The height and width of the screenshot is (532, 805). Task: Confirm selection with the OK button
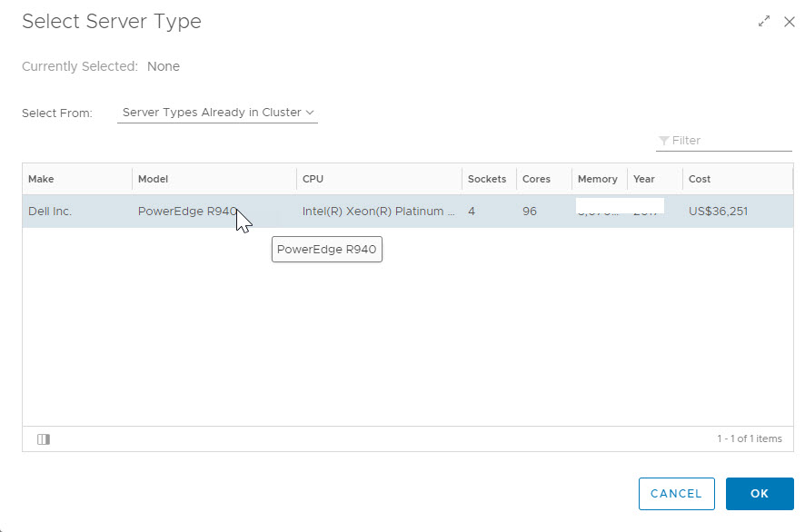tap(760, 494)
